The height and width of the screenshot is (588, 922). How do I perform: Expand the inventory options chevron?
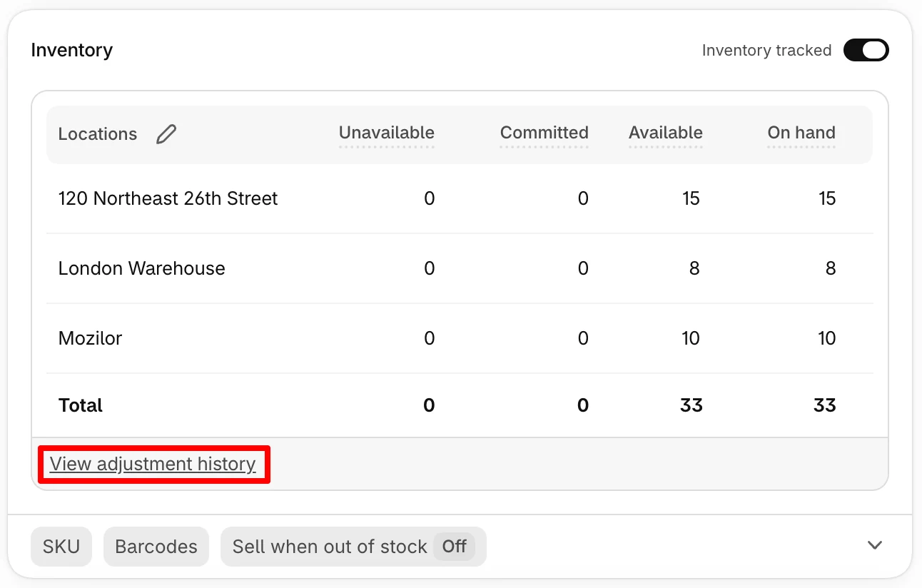pyautogui.click(x=875, y=546)
